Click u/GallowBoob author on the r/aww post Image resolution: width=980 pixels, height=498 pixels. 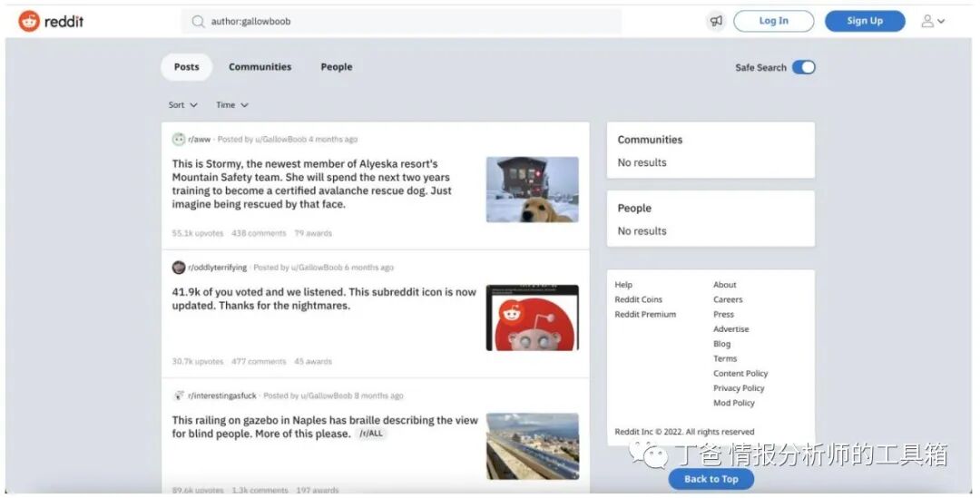[280, 140]
